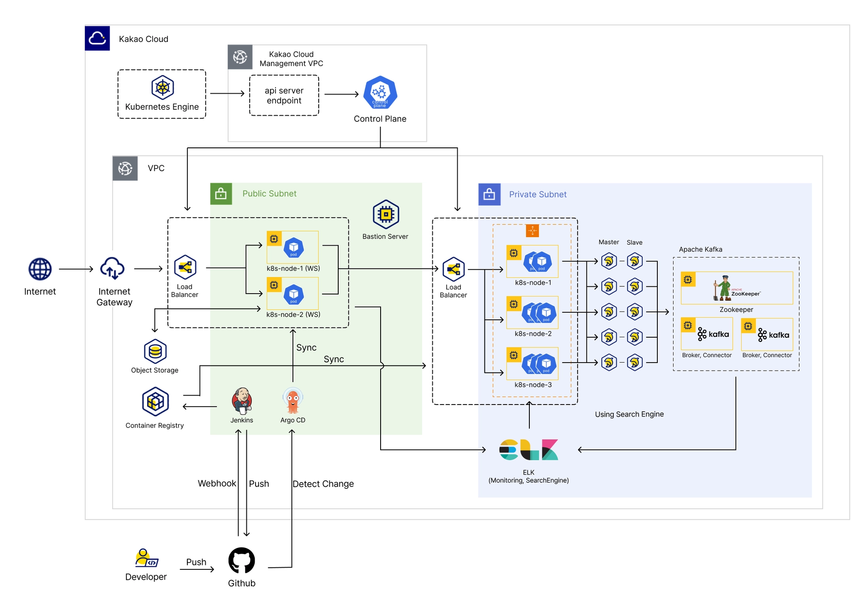Select the public subnet Load Balancer icon
The width and height of the screenshot is (868, 613).
pos(185,268)
